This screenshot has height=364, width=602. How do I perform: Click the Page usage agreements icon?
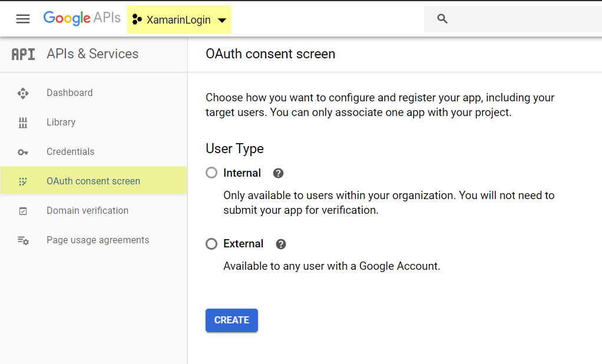23,240
